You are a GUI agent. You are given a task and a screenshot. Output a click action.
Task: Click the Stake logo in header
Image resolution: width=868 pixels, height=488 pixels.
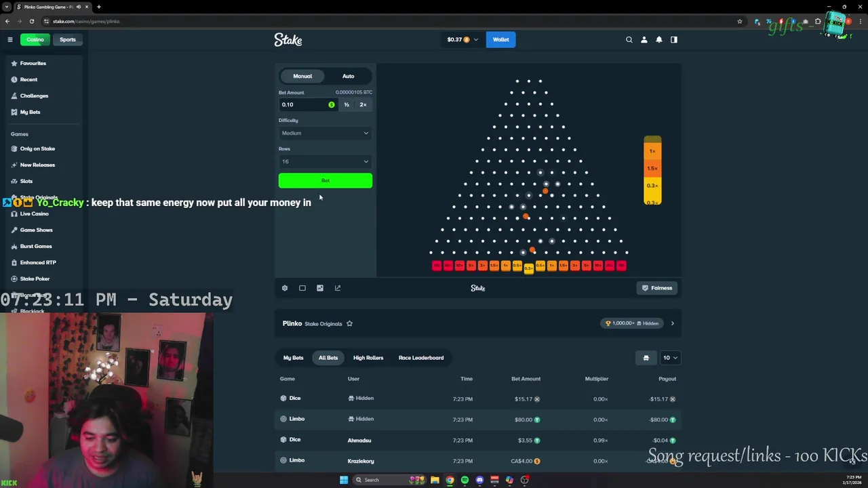coord(288,39)
